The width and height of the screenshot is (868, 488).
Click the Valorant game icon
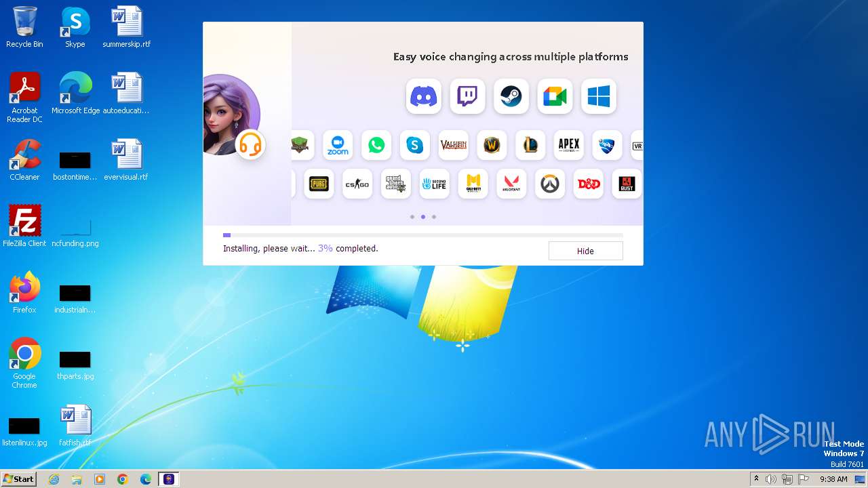point(511,184)
